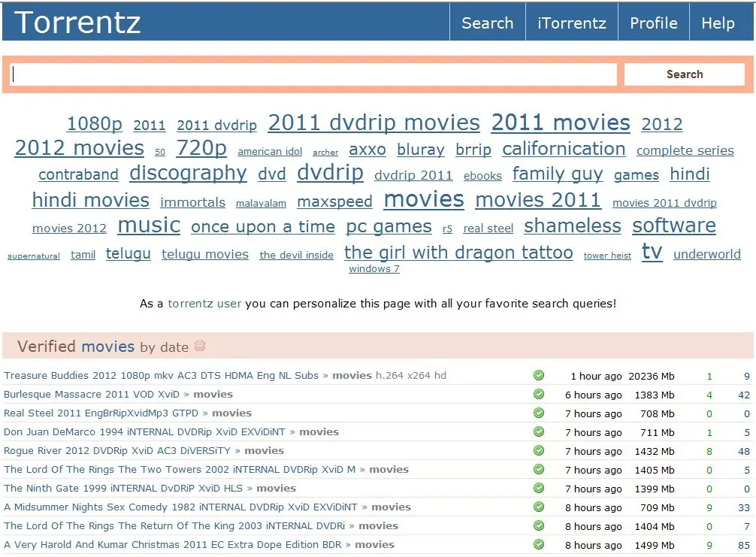Open the 'discography' tag
Viewport: 756px width, 557px height.
(189, 173)
